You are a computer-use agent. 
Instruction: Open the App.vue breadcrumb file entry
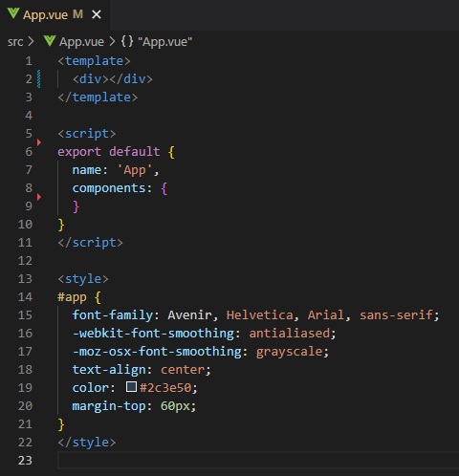81,42
